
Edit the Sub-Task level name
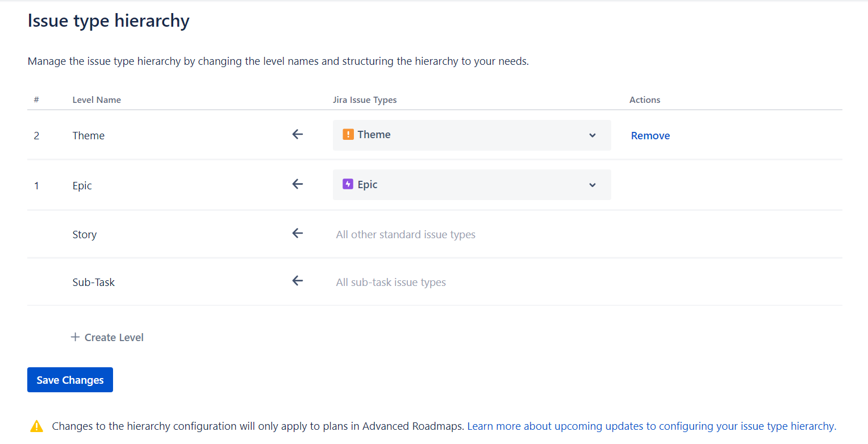click(x=94, y=282)
